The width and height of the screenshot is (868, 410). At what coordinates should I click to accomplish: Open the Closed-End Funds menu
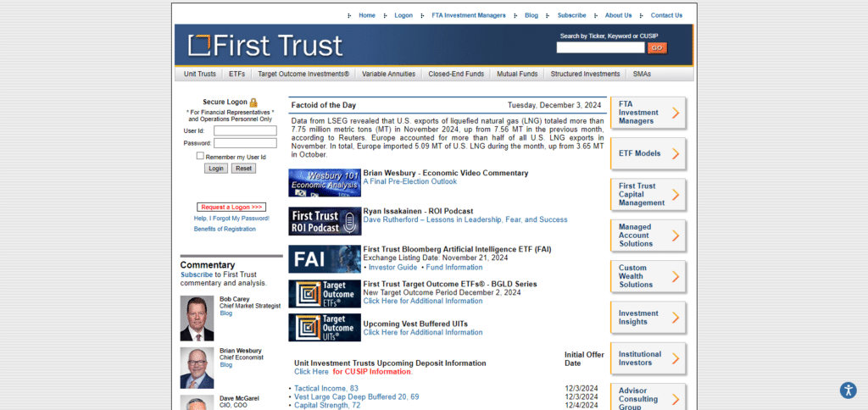tap(456, 74)
